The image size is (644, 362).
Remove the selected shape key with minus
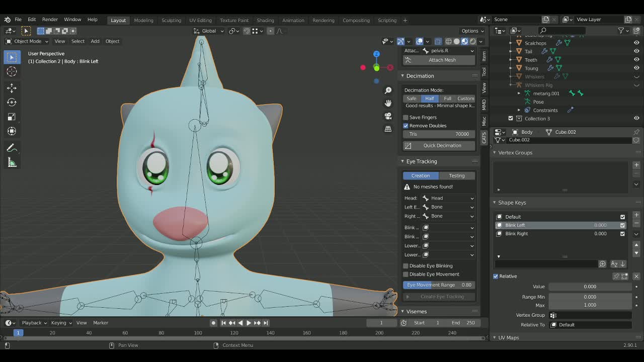click(x=636, y=223)
